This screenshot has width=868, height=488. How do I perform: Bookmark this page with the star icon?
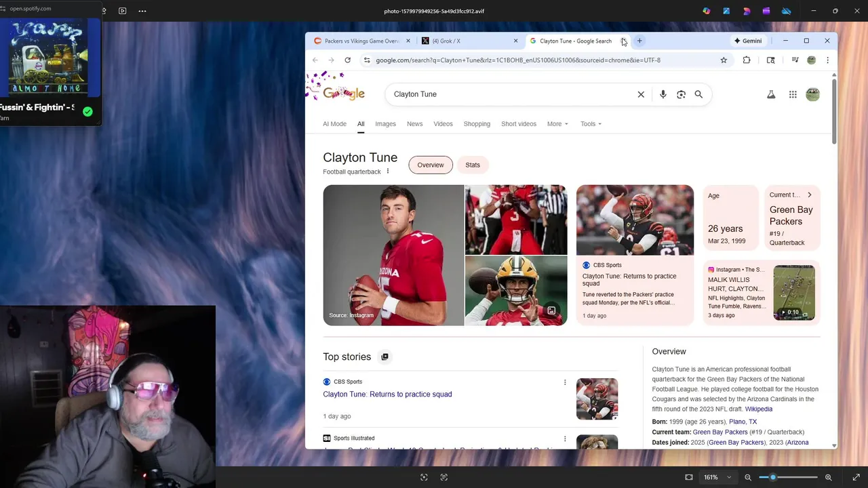click(724, 60)
